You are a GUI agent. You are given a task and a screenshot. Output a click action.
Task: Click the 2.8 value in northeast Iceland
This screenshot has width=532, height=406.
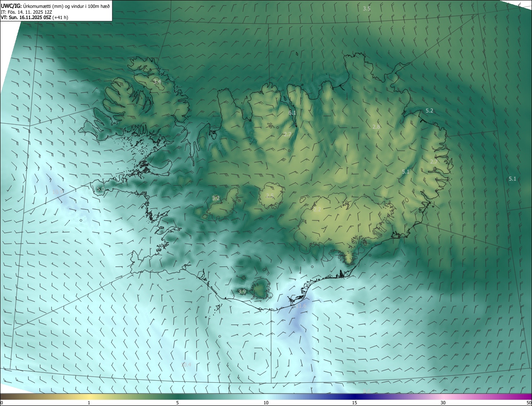coord(376,127)
